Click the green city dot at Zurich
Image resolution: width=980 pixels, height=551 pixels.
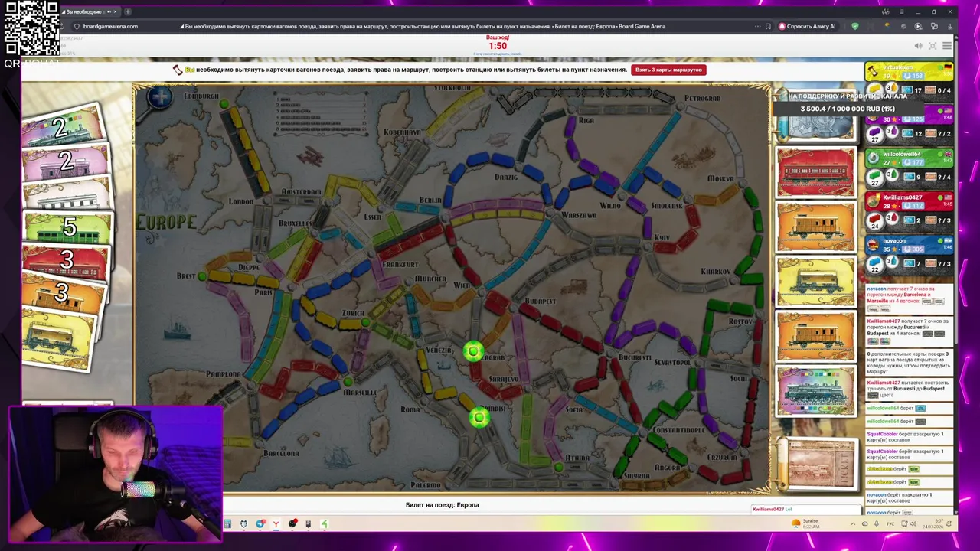[366, 323]
